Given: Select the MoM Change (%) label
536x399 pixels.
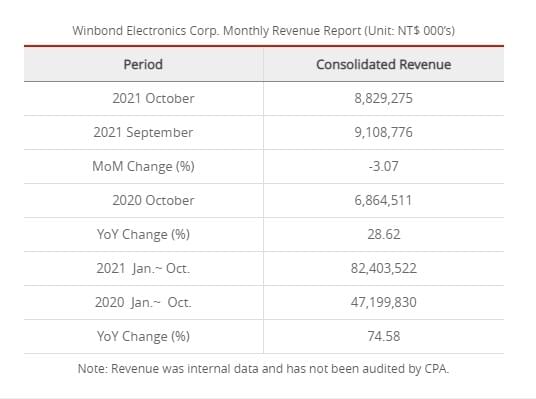Looking at the screenshot, I should coord(143,167).
